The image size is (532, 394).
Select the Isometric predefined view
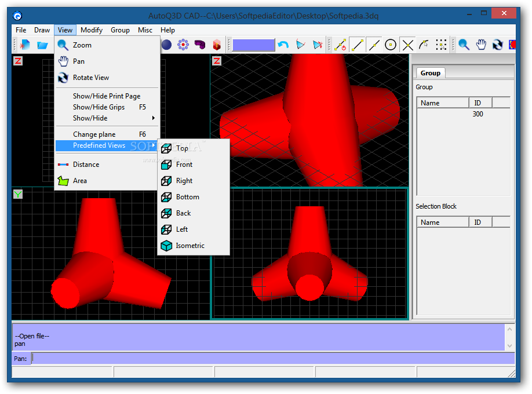(194, 246)
